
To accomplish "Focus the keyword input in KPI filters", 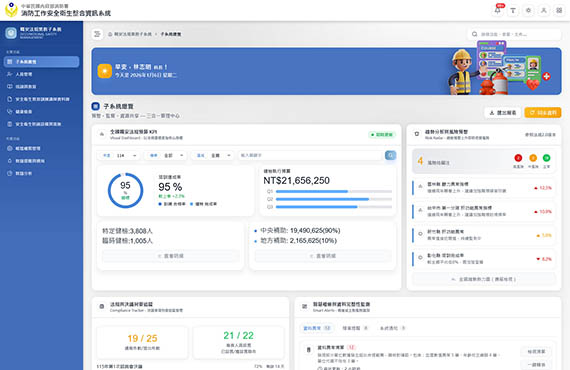I will click(x=310, y=155).
